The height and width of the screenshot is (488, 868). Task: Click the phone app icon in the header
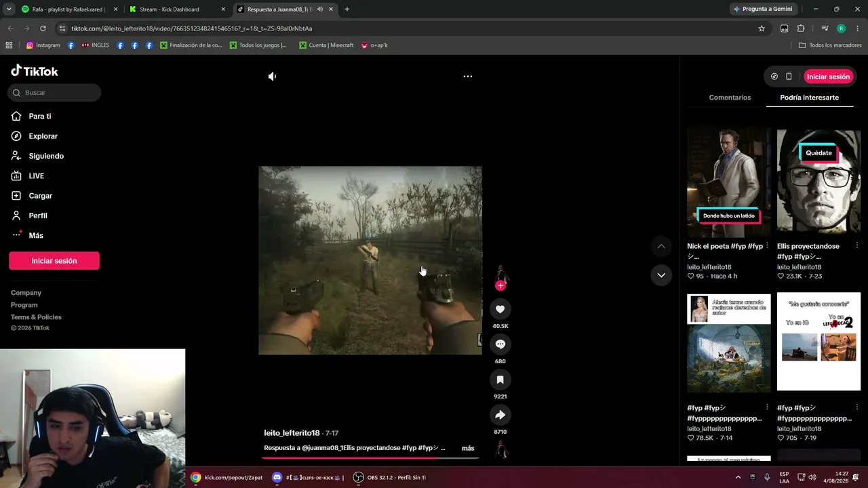pyautogui.click(x=789, y=77)
